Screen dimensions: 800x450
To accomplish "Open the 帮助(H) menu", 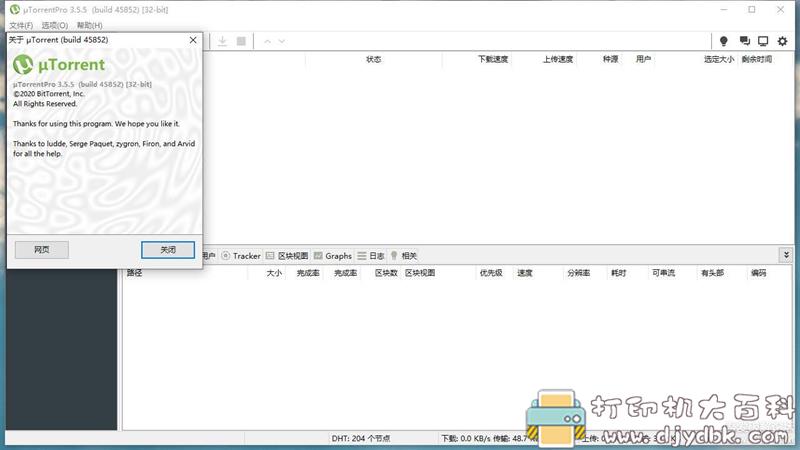I will pos(90,25).
